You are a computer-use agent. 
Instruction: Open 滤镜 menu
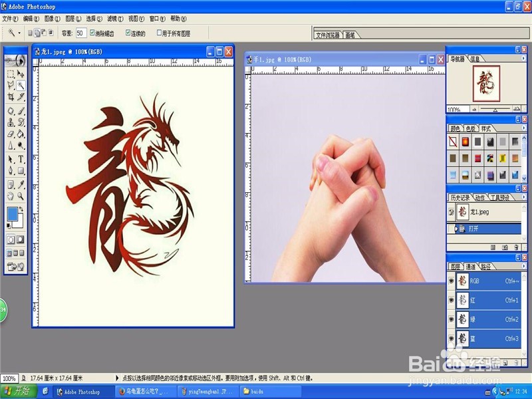tap(115, 19)
